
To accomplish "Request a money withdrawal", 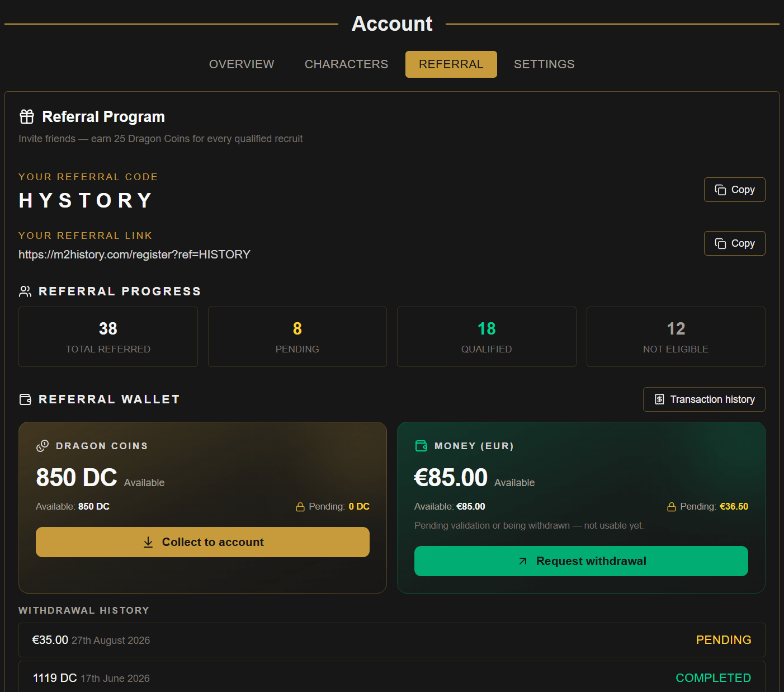I will tap(581, 561).
